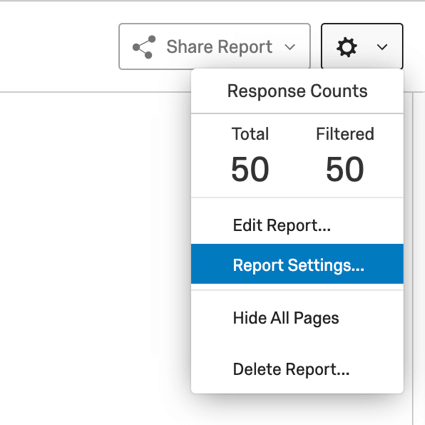This screenshot has width=425, height=425.
Task: Click the Filtered count value 50
Action: point(345,169)
